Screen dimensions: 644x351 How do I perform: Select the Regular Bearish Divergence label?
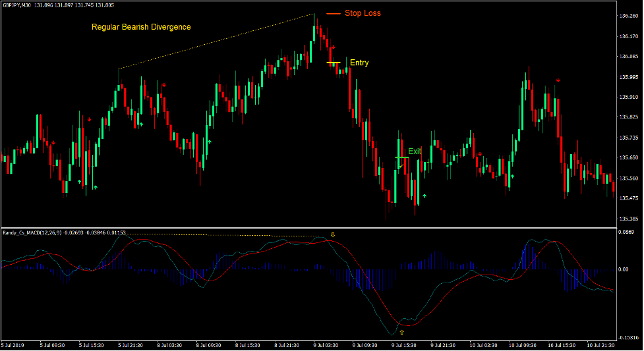141,27
